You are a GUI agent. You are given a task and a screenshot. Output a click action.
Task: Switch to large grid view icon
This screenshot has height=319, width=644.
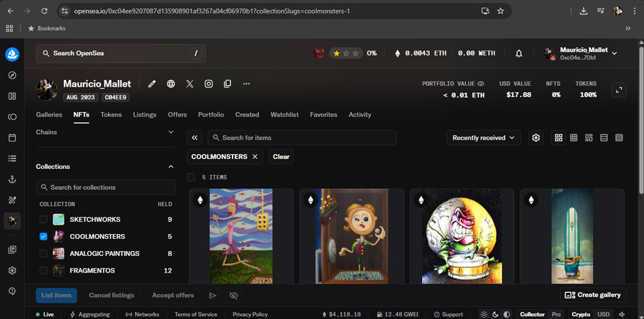(559, 138)
